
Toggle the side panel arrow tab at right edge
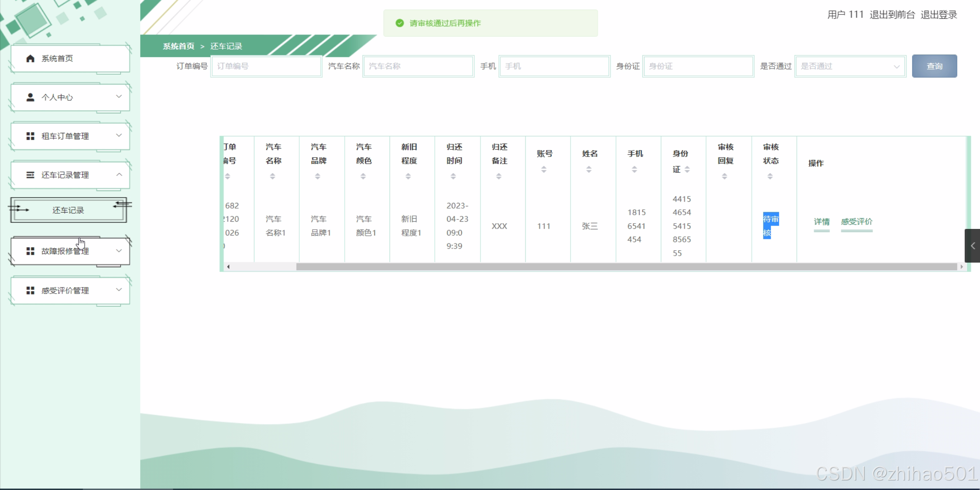[972, 246]
